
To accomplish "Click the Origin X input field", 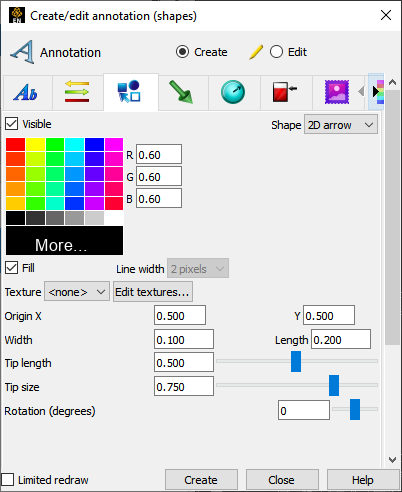I will (x=180, y=315).
